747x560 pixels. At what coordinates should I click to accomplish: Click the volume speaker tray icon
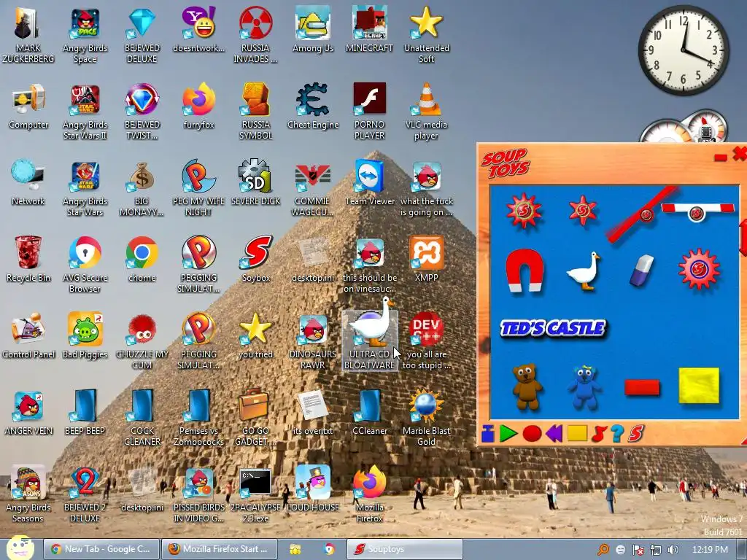[x=673, y=550]
